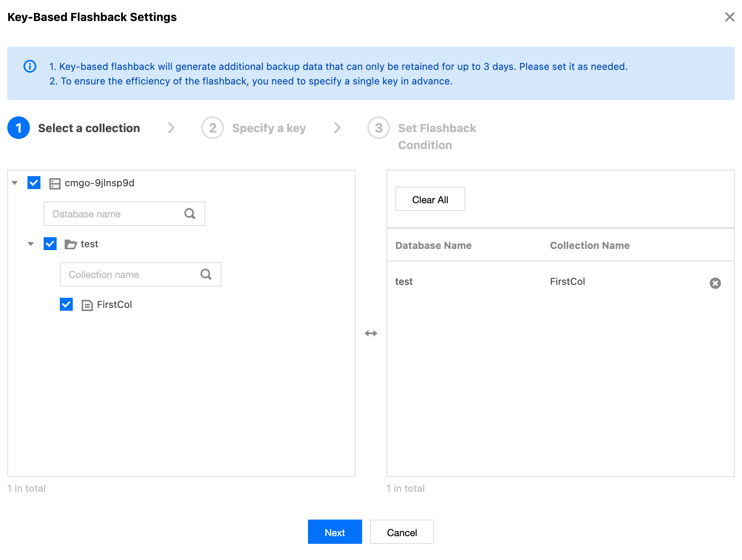This screenshot has height=560, width=742.
Task: Collapse the cmgo-9jlnsp9d instance tree node
Action: pos(15,183)
